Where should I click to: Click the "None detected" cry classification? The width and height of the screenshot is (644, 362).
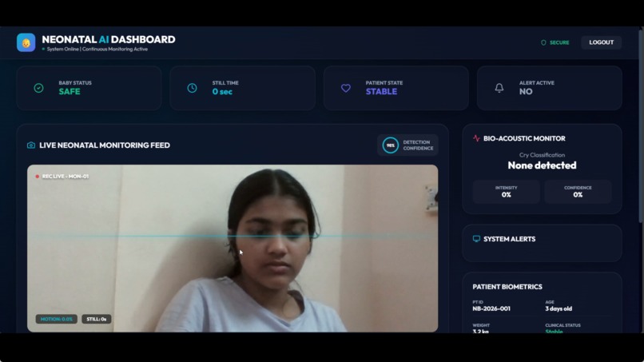[543, 165]
